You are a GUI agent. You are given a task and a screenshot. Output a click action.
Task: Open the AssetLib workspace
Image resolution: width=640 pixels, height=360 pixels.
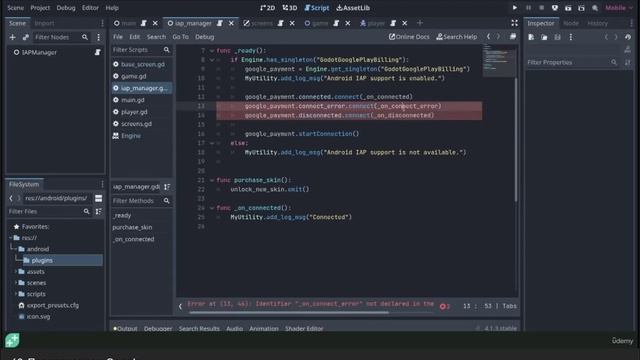[x=353, y=8]
